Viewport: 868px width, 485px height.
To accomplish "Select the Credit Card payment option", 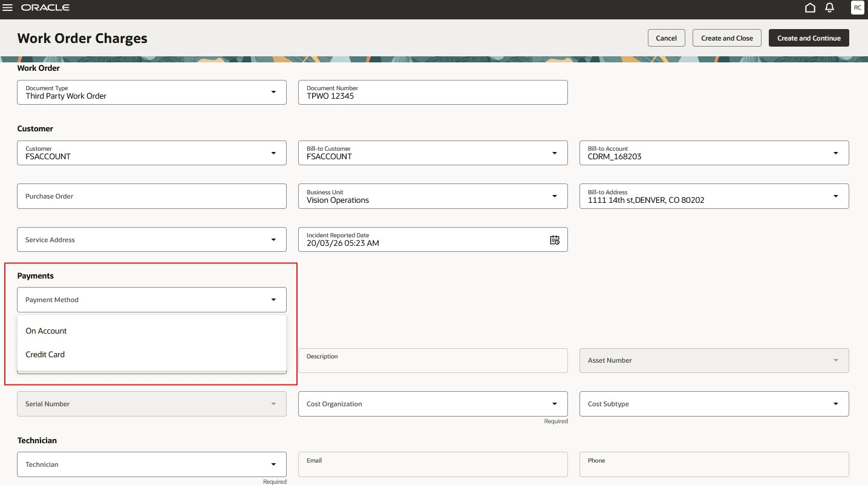I will [152, 355].
